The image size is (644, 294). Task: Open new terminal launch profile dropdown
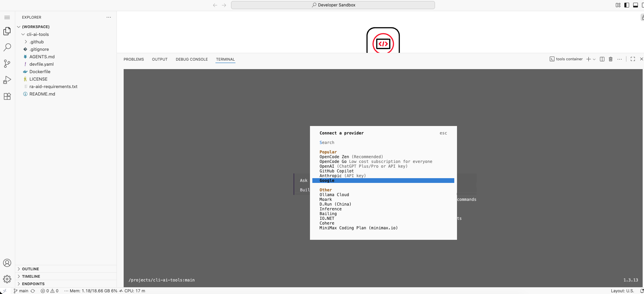click(594, 59)
